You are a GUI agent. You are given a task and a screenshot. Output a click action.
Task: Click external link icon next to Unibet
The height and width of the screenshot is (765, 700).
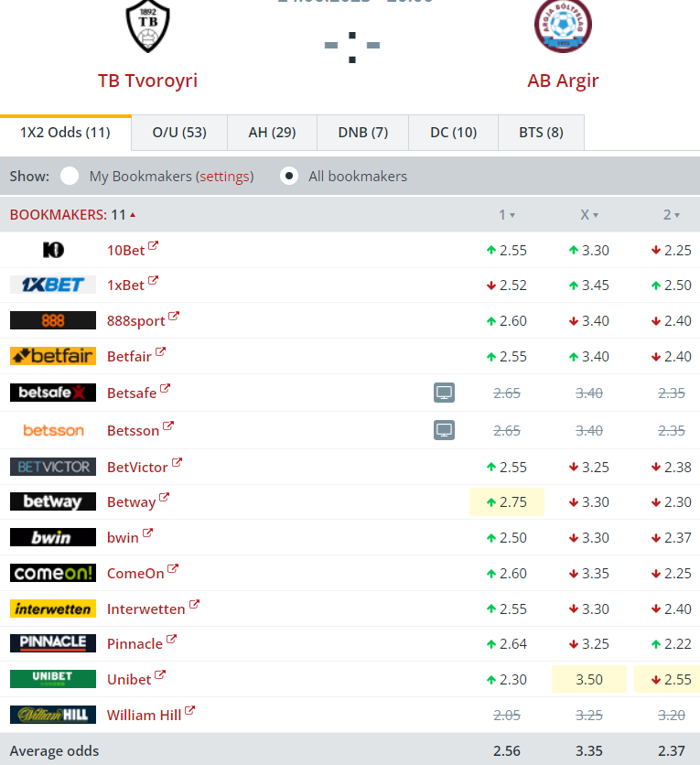coord(160,674)
